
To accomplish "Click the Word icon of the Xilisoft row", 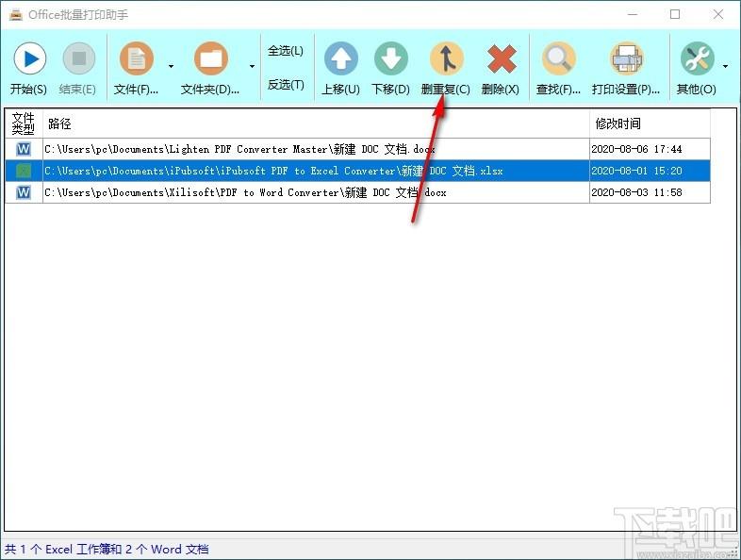I will [x=24, y=192].
